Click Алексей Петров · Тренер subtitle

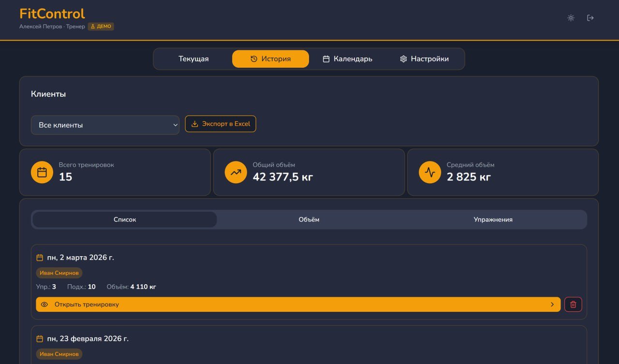(52, 27)
